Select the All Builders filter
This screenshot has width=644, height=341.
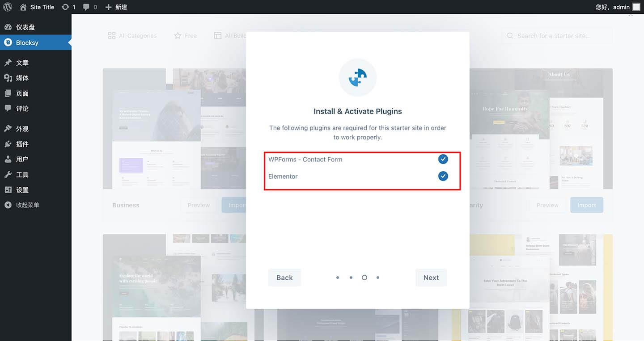coord(230,36)
